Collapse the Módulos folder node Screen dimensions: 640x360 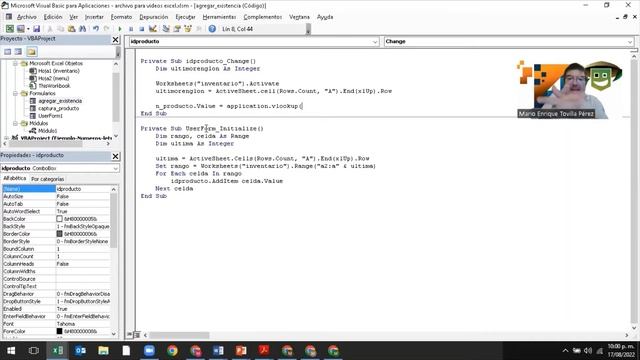[15, 123]
